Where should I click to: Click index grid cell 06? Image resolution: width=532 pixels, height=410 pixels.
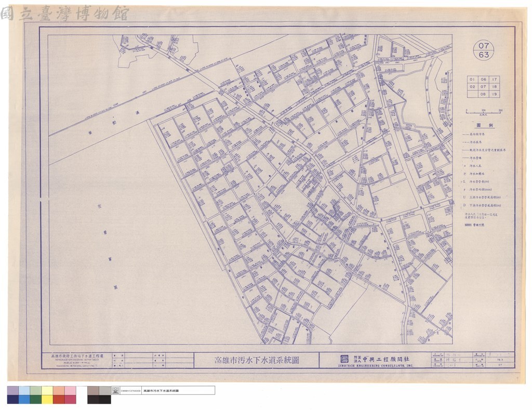pos(483,79)
